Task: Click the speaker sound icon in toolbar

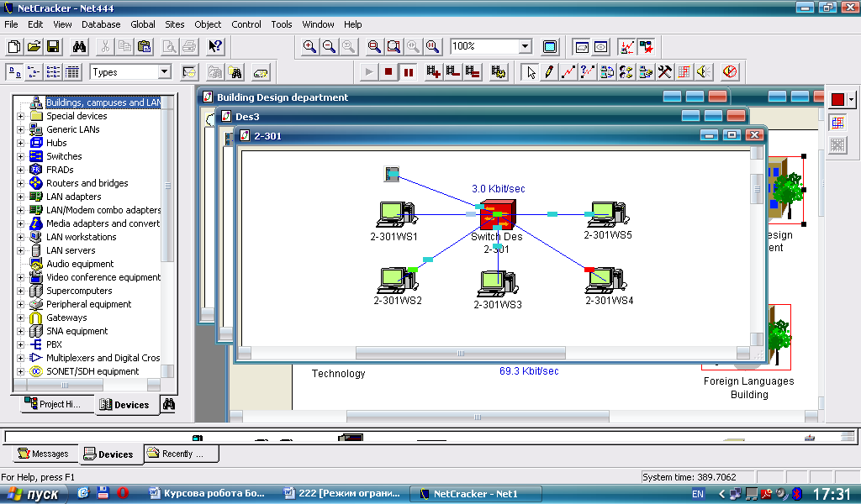Action: (x=704, y=72)
